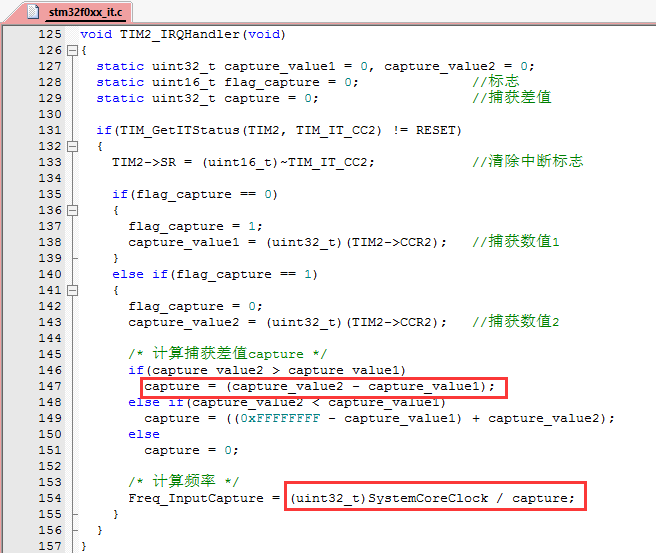Click the 捕获数值2 comment on line 143
Image resolution: width=656 pixels, height=553 pixels.
pos(515,322)
